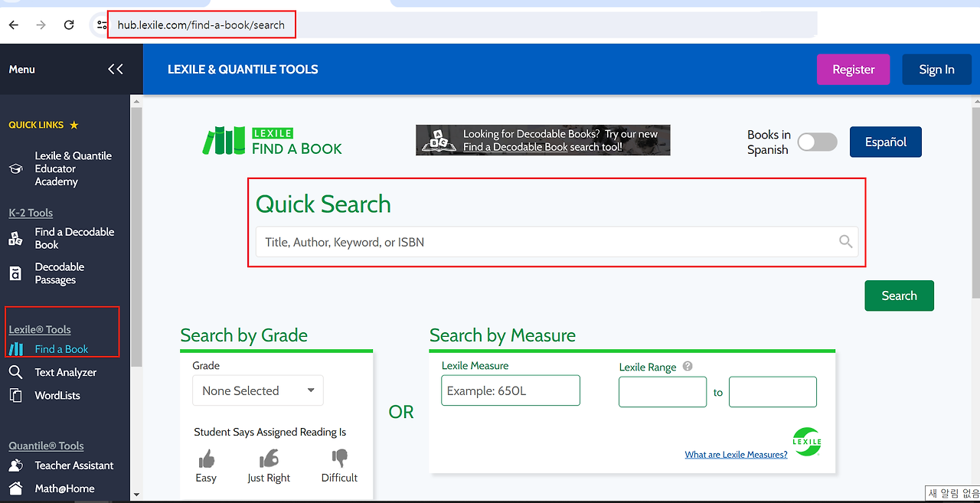Viewport: 980px width, 503px height.
Task: Click the green Search button
Action: tap(900, 296)
